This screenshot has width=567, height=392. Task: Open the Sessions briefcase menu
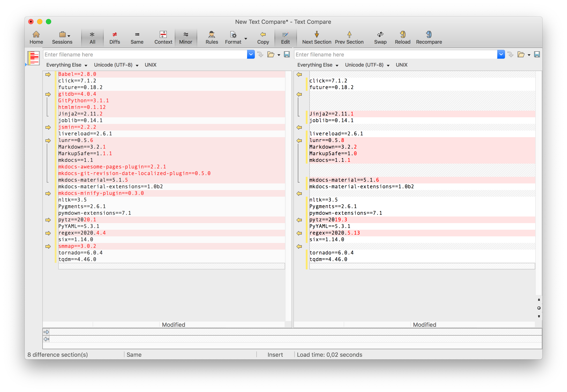click(x=62, y=37)
